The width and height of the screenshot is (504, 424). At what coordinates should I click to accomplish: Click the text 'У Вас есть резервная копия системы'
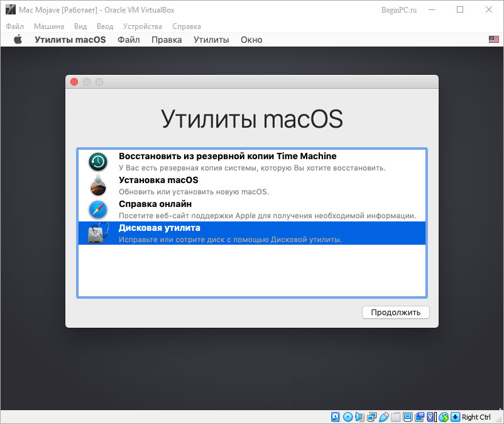189,168
